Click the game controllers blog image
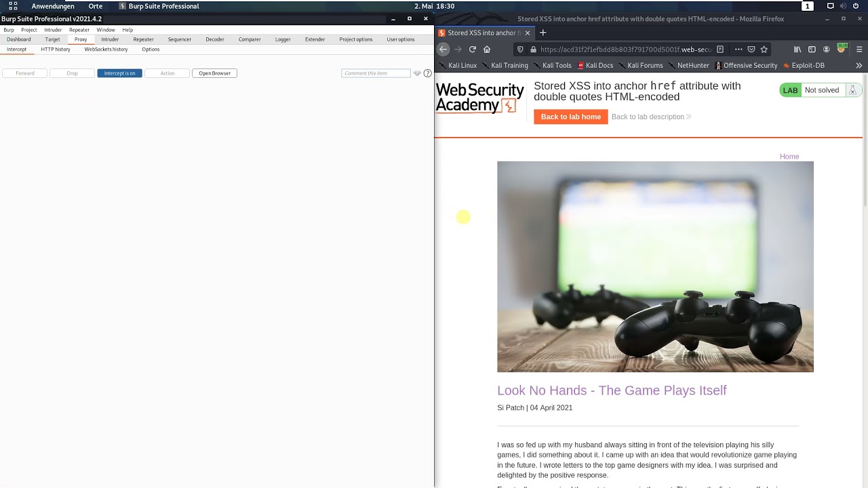 click(655, 267)
